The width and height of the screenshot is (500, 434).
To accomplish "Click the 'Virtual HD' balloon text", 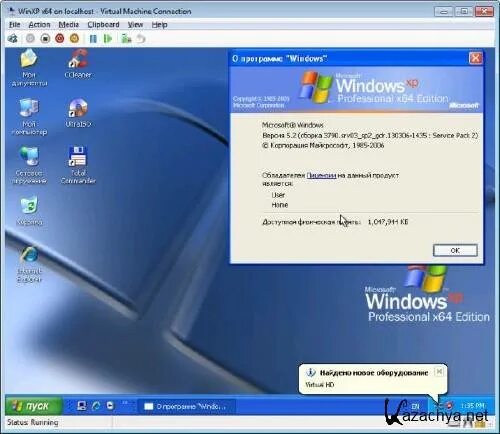I will click(x=320, y=385).
